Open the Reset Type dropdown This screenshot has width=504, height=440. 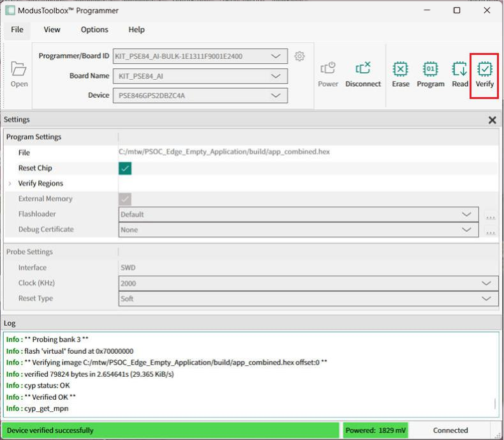coord(308,299)
